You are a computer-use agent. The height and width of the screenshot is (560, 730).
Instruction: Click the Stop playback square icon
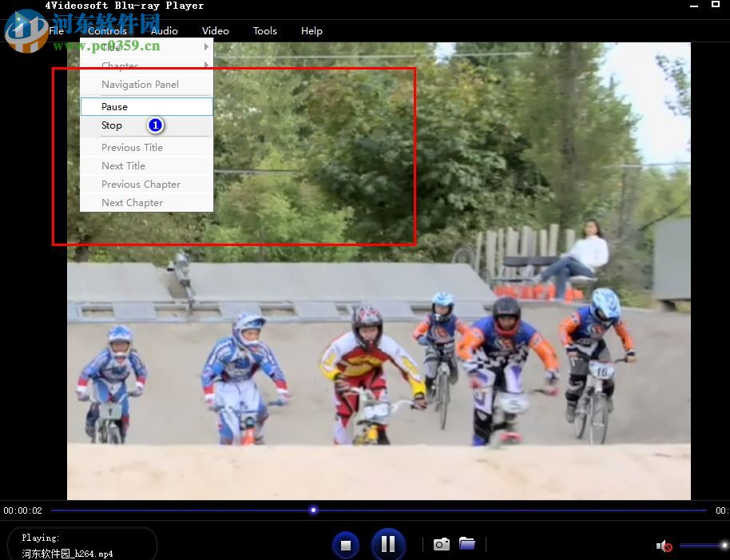[x=346, y=544]
